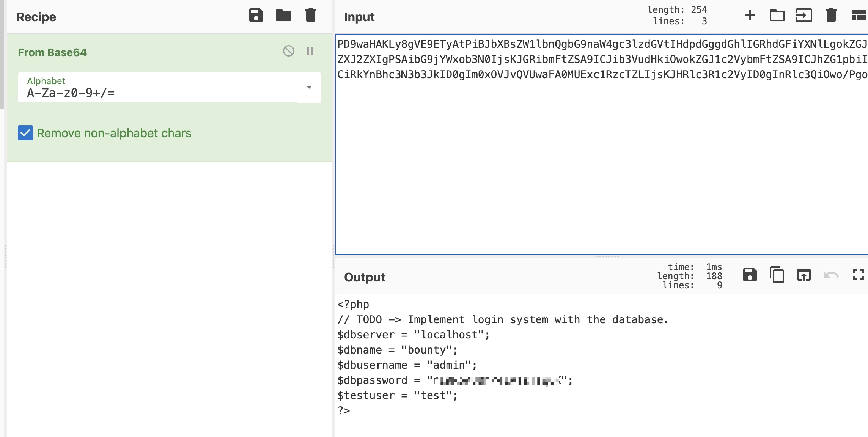Undo the output change
868x437 pixels.
[x=831, y=275]
